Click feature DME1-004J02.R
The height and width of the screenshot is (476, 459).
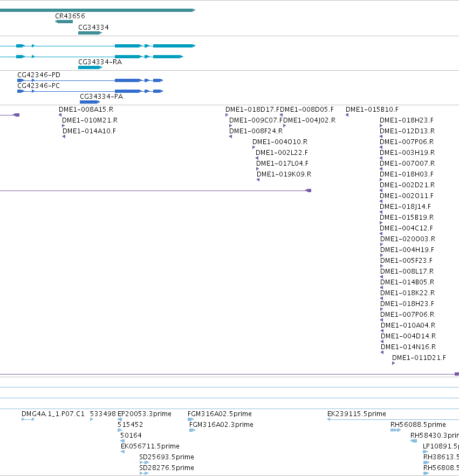click(x=309, y=120)
